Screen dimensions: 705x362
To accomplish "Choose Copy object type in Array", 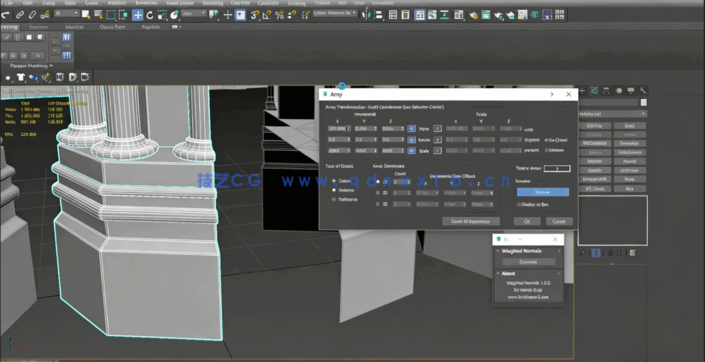I will click(334, 181).
